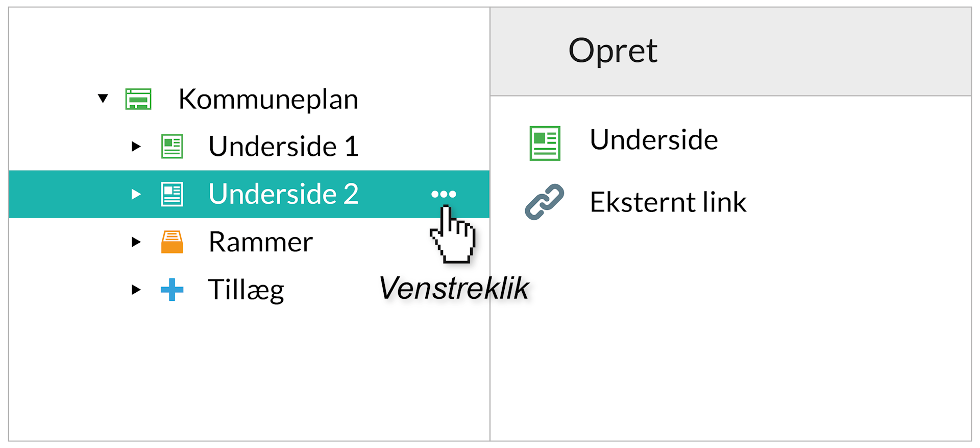Viewport: 980px width, 448px height.
Task: Choose Eksternt link in the Opret menu
Action: pyautogui.click(x=668, y=202)
